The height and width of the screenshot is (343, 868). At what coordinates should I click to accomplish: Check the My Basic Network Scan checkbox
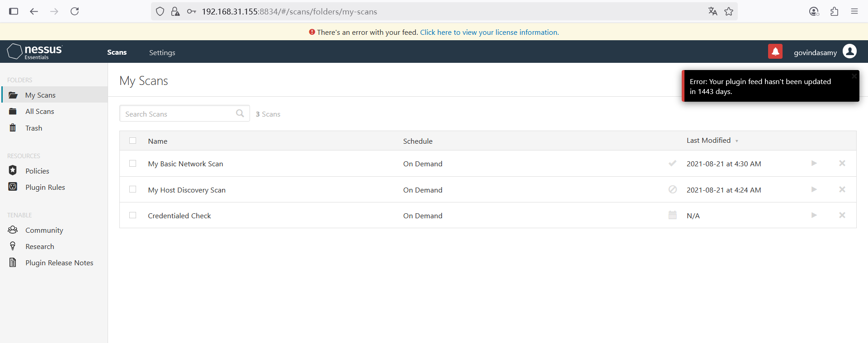132,163
